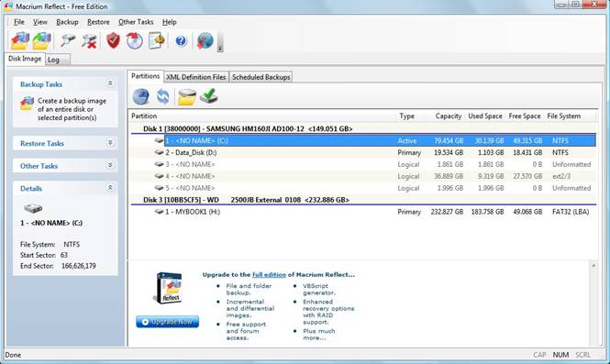Click the Used Space column header
The width and height of the screenshot is (610, 364).
[485, 116]
